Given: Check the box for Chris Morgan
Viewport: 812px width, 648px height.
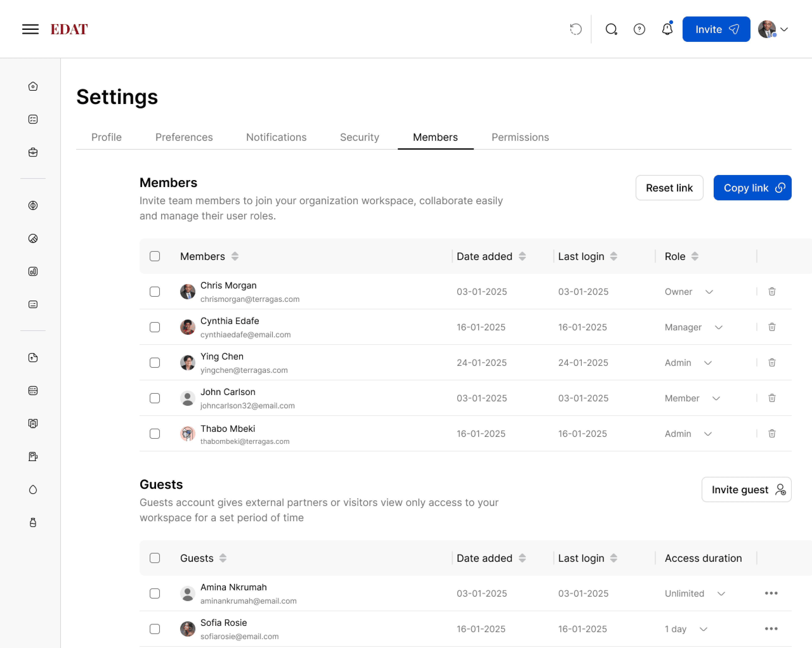Looking at the screenshot, I should [x=155, y=291].
